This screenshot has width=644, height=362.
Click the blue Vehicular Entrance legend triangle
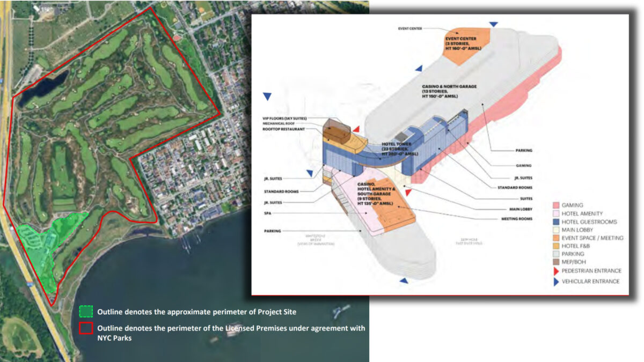tap(556, 282)
